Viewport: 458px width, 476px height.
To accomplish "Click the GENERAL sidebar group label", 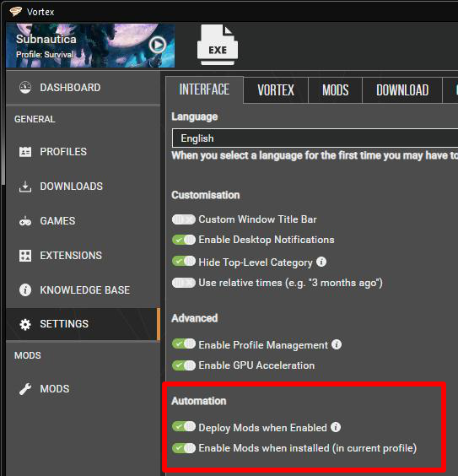I will pyautogui.click(x=35, y=119).
